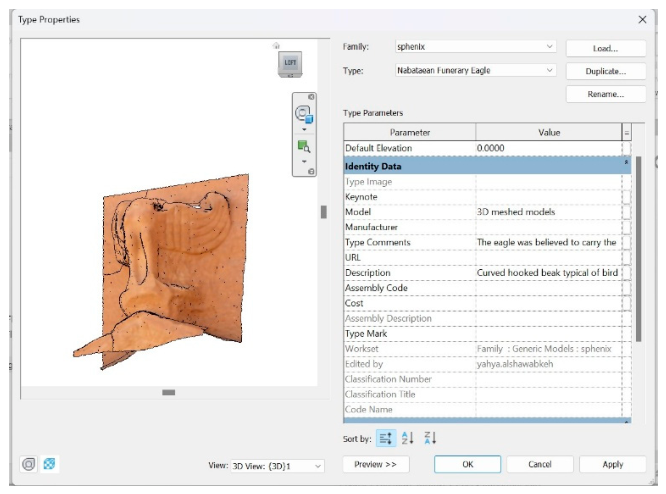The image size is (666, 494).
Task: Click the ViewCube LEFT face
Action: coord(290,62)
